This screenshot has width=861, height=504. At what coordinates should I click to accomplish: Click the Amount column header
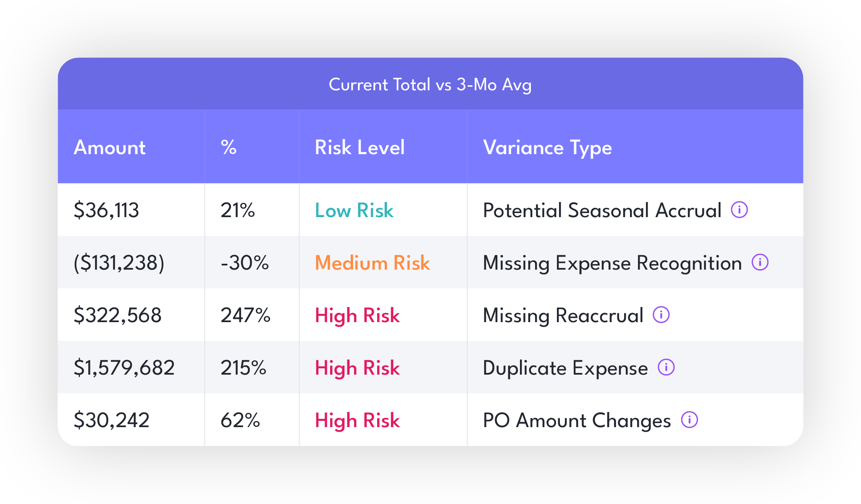coord(110,147)
